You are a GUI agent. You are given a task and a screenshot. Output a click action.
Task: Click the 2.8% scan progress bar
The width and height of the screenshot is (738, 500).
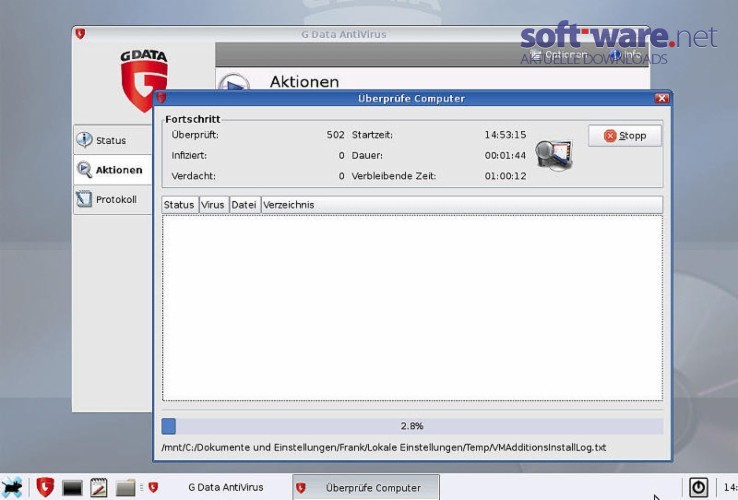[412, 426]
